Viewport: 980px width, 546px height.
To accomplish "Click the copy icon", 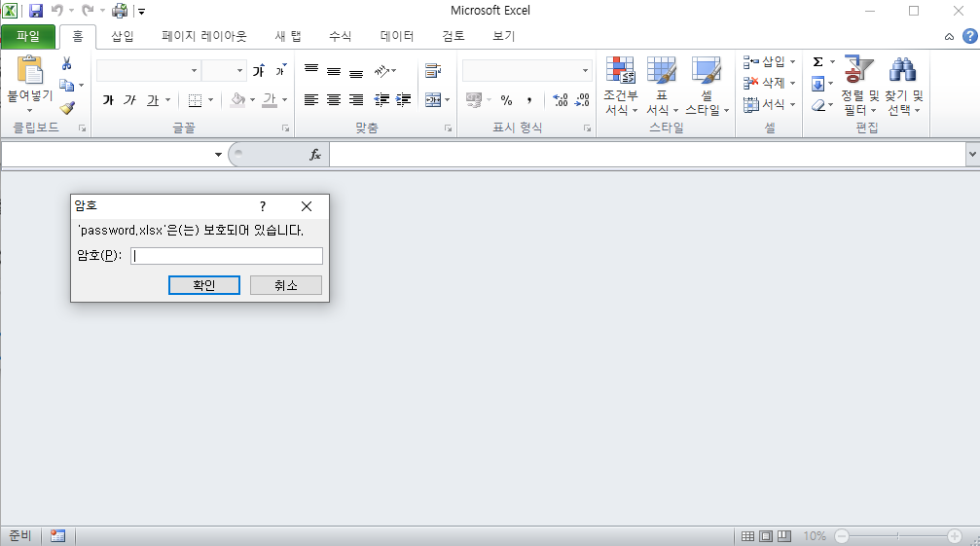I will click(66, 85).
